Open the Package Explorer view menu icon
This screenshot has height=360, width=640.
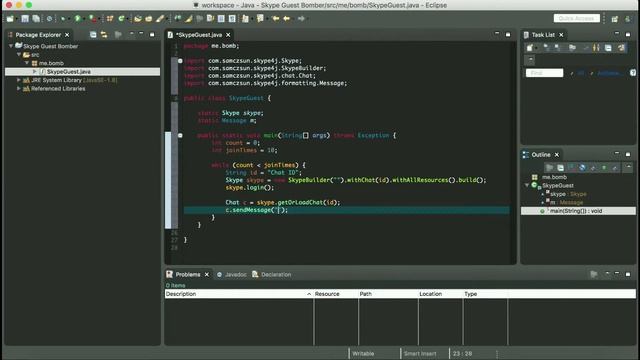pyautogui.click(x=131, y=34)
